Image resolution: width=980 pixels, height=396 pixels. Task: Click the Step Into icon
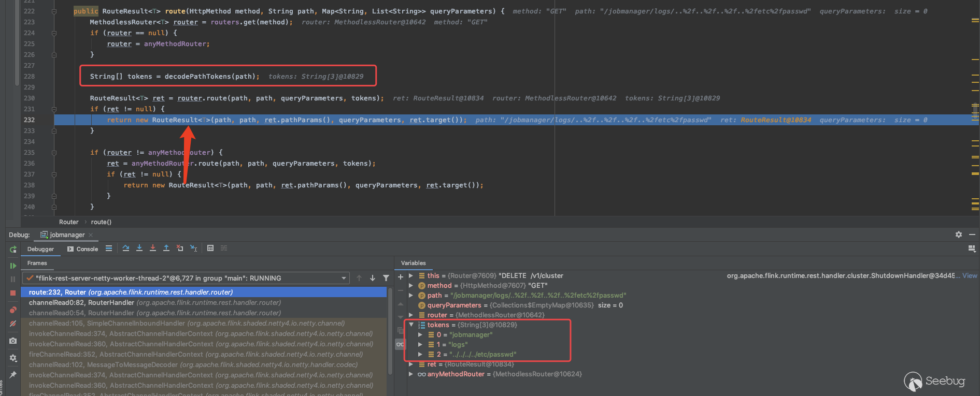pos(139,248)
